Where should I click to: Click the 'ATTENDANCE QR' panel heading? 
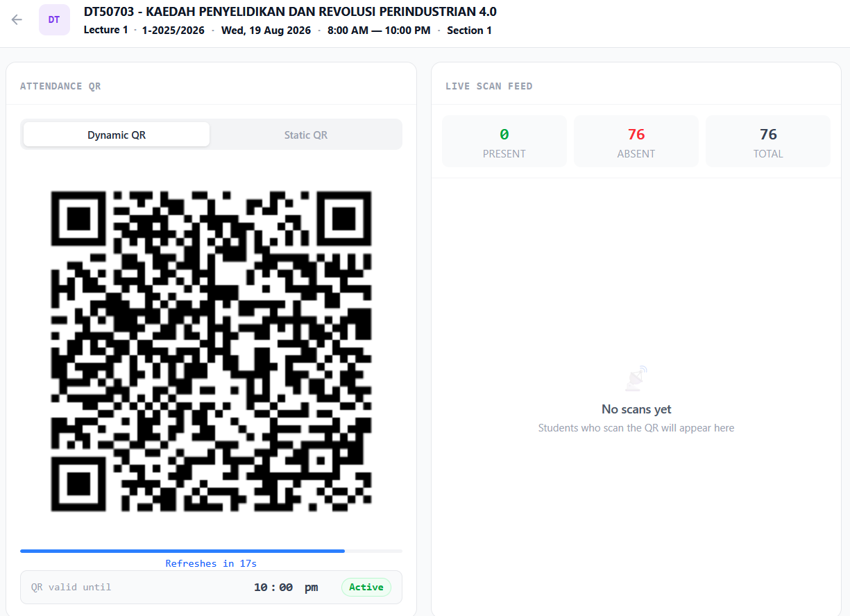click(60, 87)
